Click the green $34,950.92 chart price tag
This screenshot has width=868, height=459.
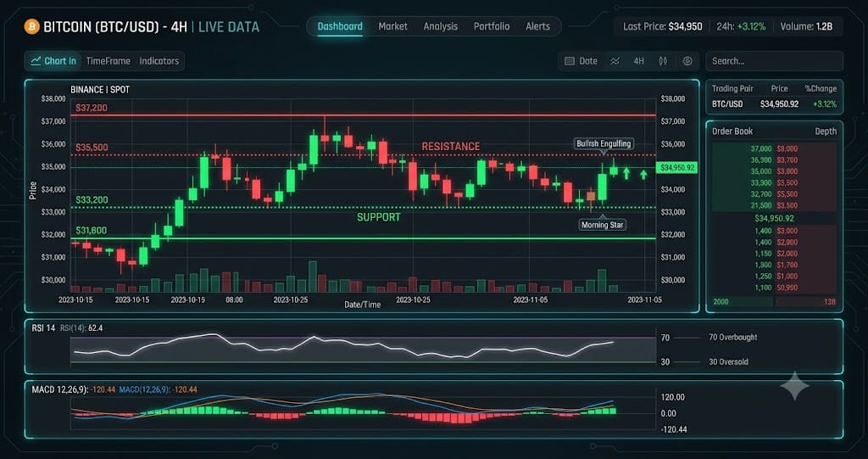[x=676, y=167]
